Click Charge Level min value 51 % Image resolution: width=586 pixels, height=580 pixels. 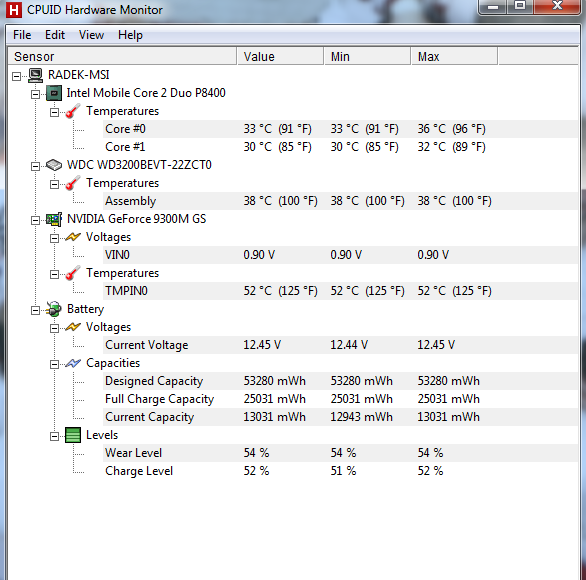point(343,471)
